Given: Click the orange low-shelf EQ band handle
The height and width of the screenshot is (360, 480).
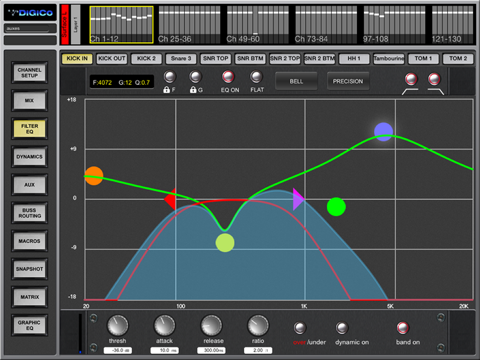Looking at the screenshot, I should 94,176.
